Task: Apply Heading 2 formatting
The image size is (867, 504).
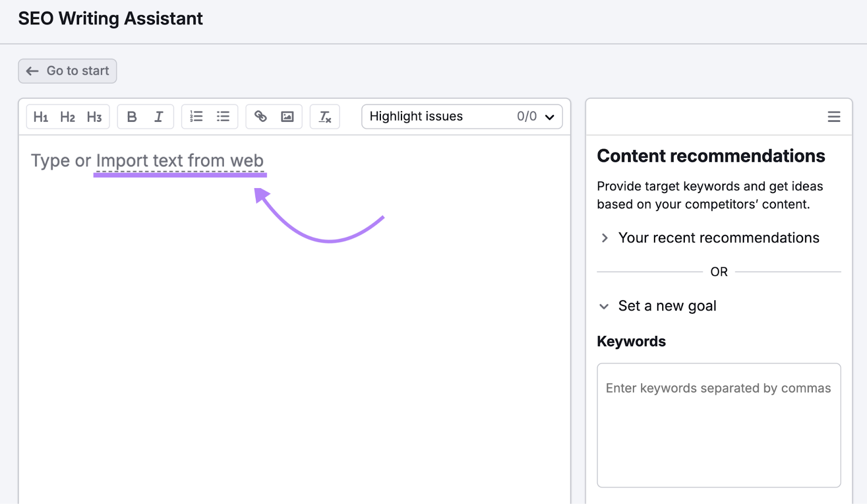Action: [x=68, y=117]
